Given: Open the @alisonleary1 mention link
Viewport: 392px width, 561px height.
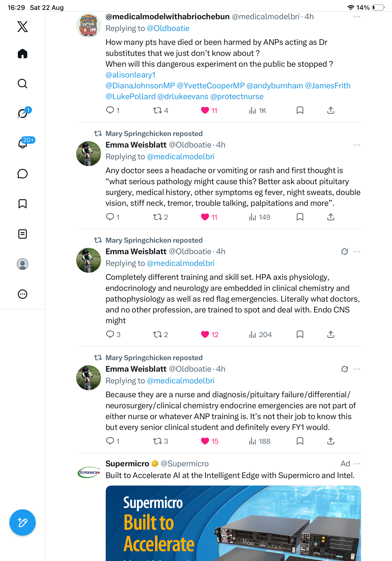Looking at the screenshot, I should [130, 75].
